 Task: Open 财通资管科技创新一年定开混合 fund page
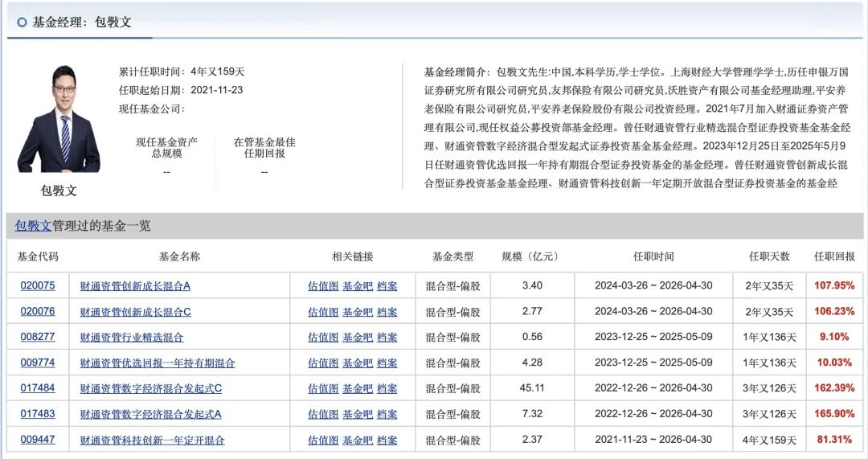tap(152, 441)
